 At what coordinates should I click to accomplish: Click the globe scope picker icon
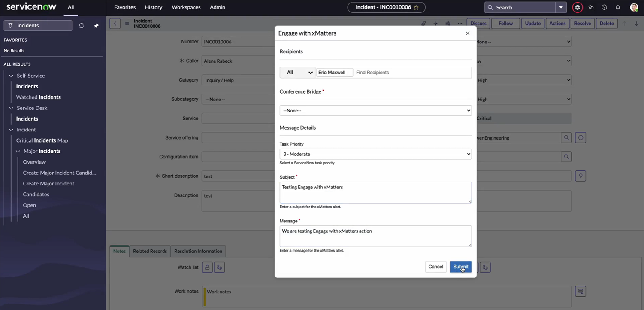point(577,7)
